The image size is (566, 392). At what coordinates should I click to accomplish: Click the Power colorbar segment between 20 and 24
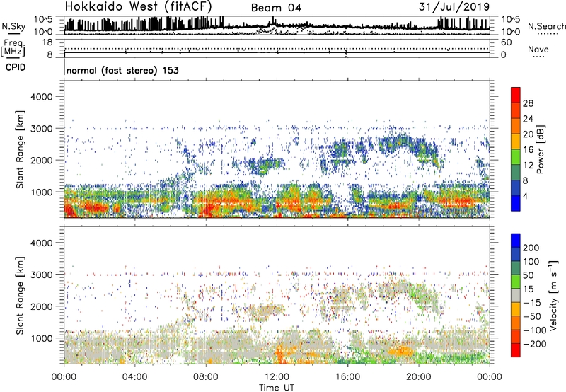(516, 126)
